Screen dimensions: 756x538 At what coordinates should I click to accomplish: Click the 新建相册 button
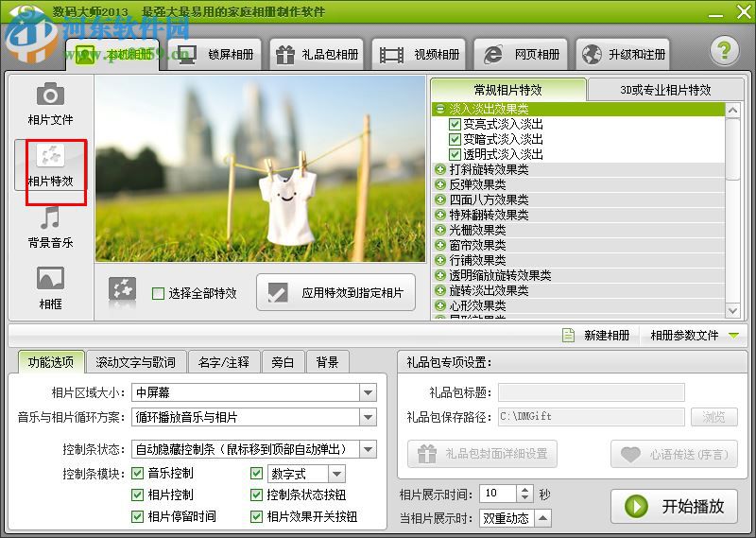pos(596,335)
